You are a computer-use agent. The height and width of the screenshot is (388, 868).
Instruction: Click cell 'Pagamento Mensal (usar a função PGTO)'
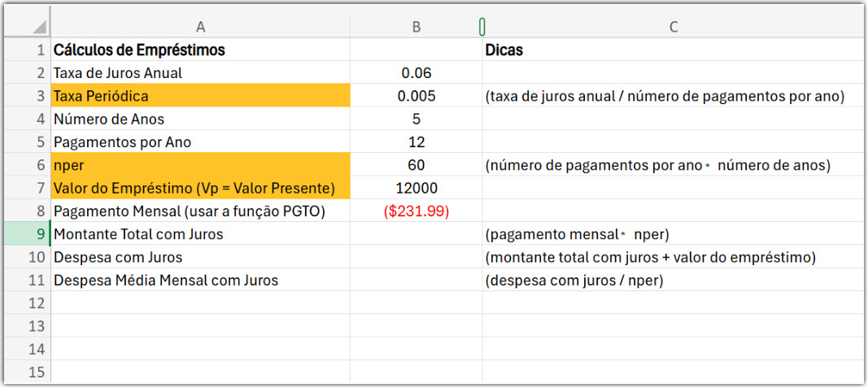point(200,211)
